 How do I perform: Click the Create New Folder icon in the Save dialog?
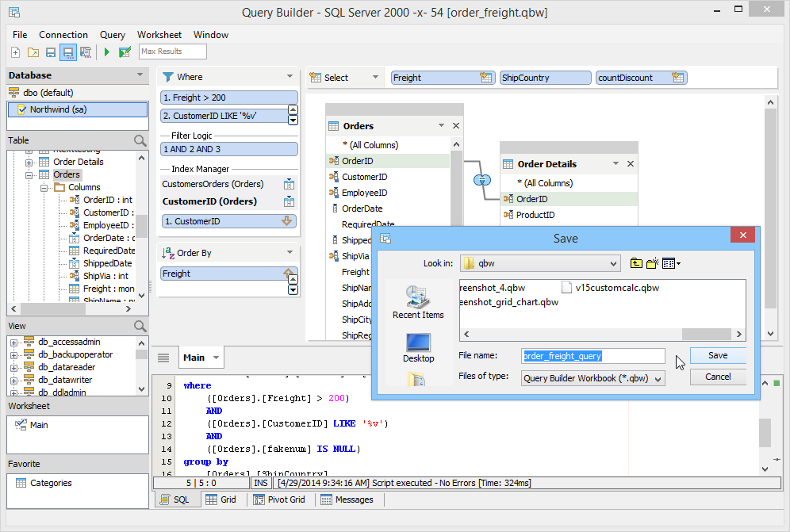pos(653,263)
